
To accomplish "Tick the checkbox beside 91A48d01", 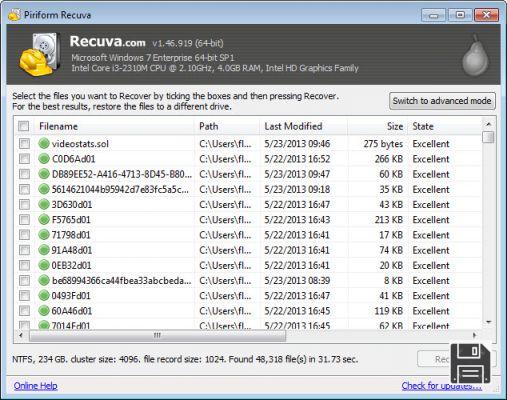I will (24, 250).
